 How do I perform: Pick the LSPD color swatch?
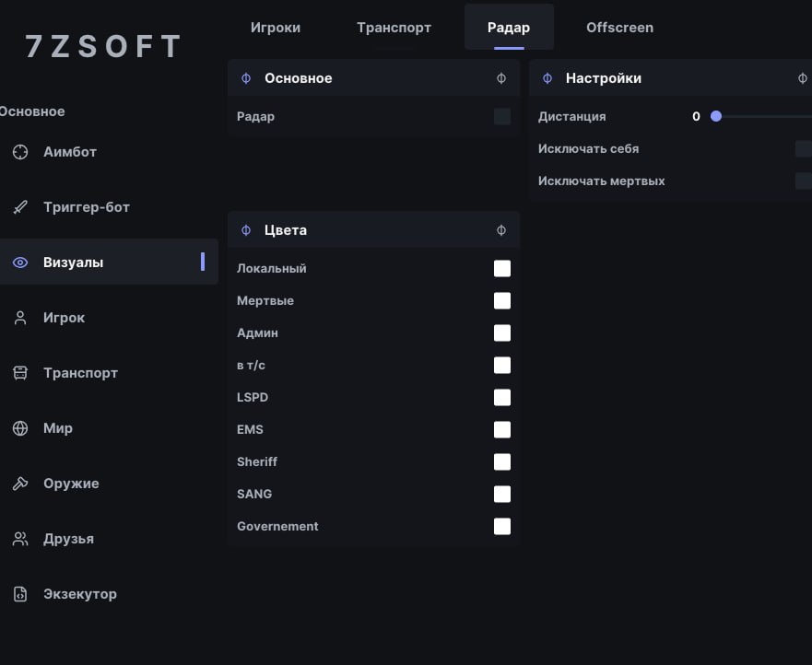tap(501, 398)
